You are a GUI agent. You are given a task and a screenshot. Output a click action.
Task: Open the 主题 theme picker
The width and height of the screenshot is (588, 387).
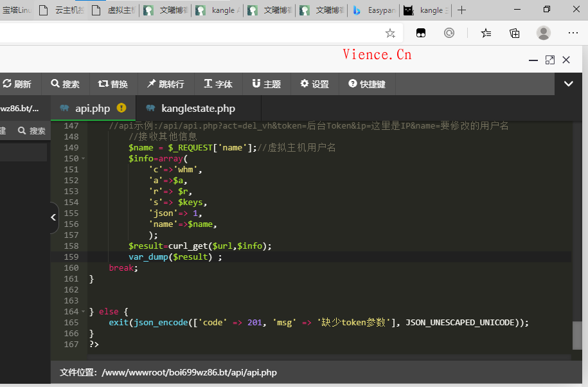(266, 84)
